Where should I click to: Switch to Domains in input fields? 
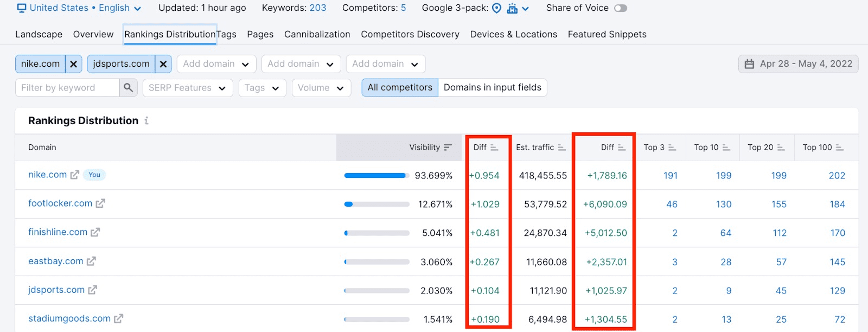click(x=492, y=87)
